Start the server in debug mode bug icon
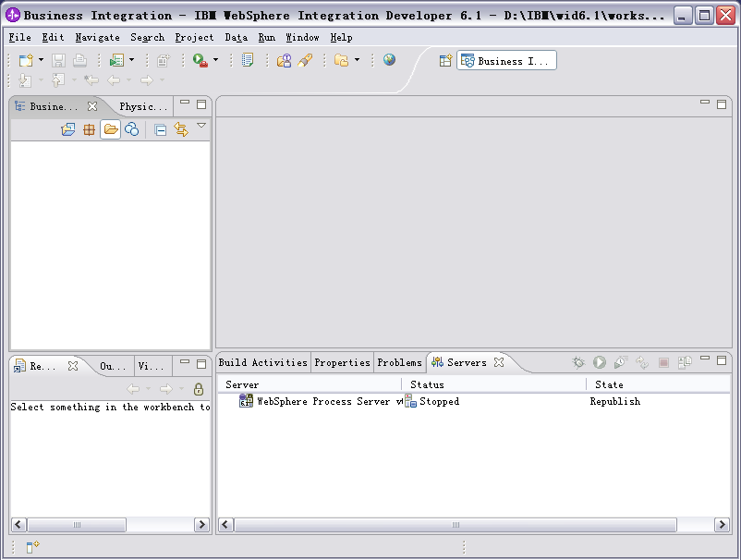This screenshot has width=741, height=560. click(x=578, y=362)
